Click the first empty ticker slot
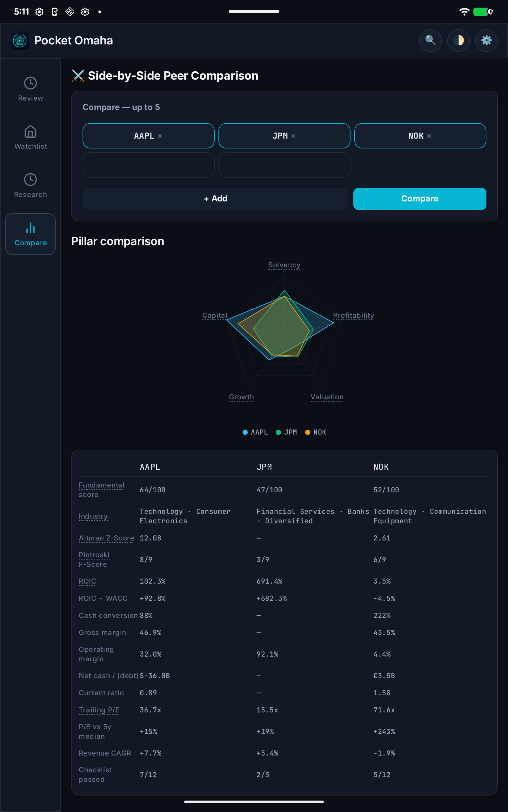Image resolution: width=508 pixels, height=812 pixels. tap(149, 165)
